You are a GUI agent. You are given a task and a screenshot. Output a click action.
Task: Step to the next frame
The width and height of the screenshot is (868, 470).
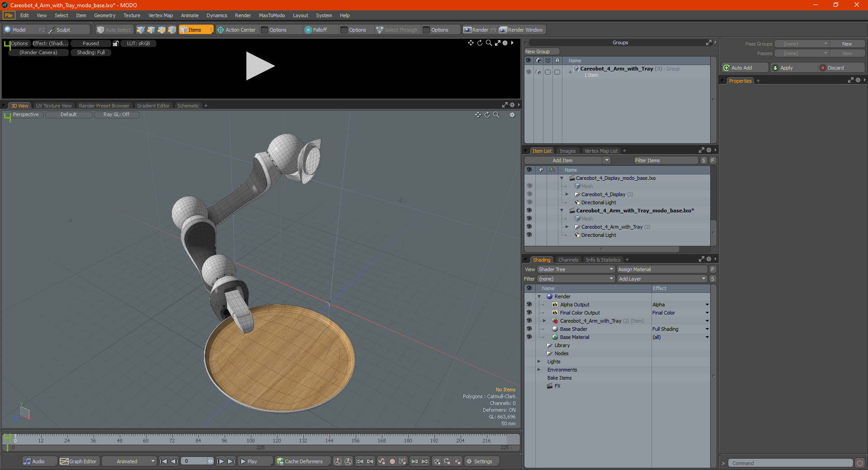coord(221,461)
